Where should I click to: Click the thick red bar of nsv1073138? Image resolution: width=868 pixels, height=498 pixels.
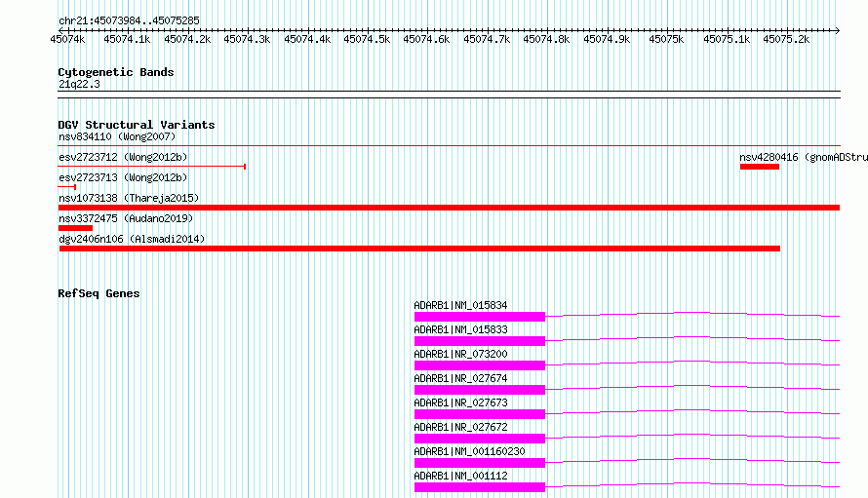[x=449, y=208]
